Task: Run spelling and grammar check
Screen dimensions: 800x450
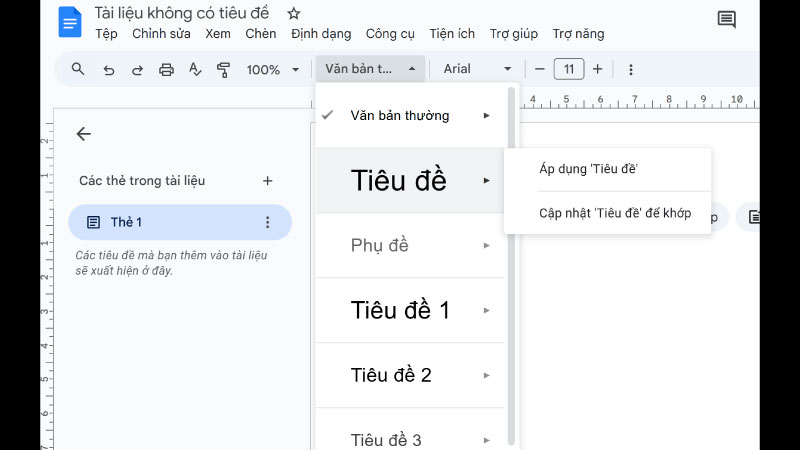Action: 195,69
